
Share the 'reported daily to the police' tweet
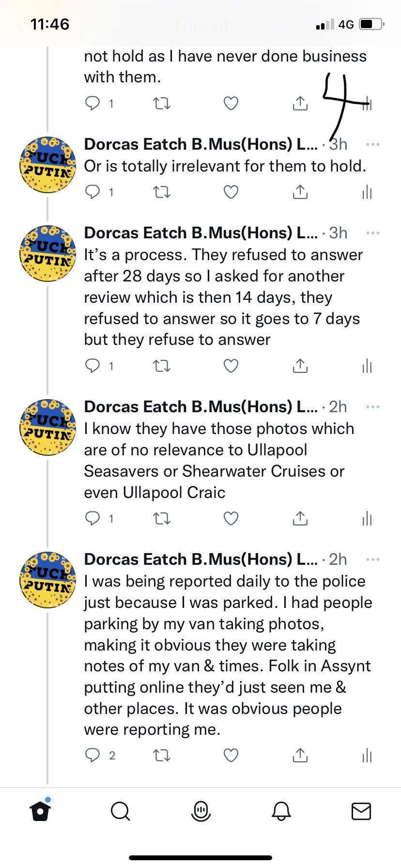tap(300, 755)
